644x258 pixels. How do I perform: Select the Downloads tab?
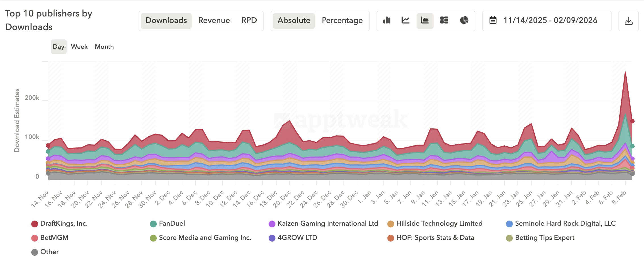pyautogui.click(x=166, y=20)
